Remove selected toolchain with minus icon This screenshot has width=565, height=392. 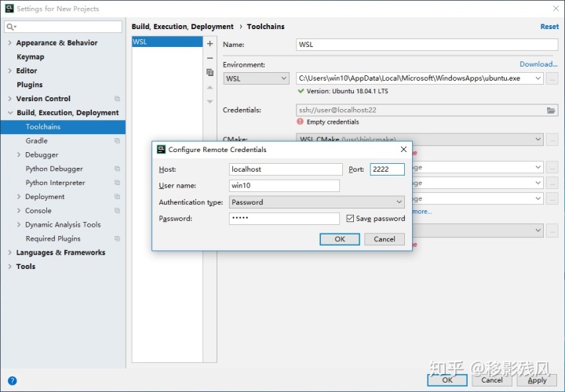pyautogui.click(x=210, y=58)
